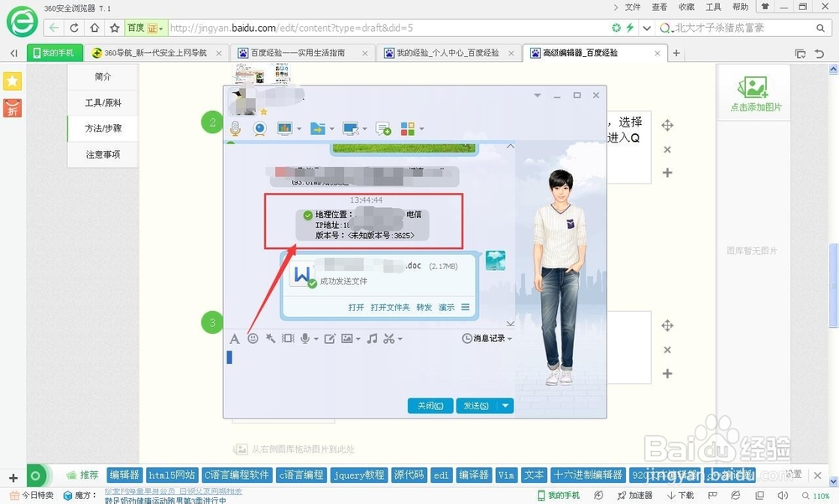Bookmark page with star icon
The height and width of the screenshot is (504, 839).
[114, 28]
